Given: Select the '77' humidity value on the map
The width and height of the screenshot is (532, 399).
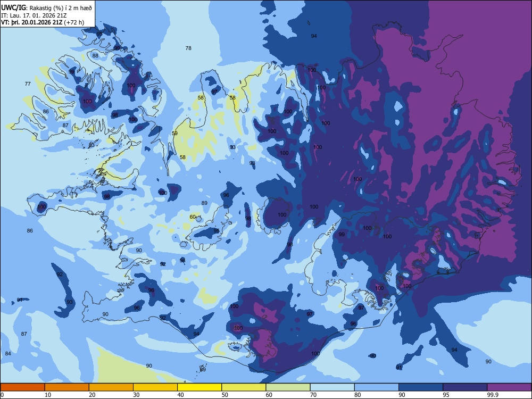Looking at the screenshot, I should click(28, 84).
